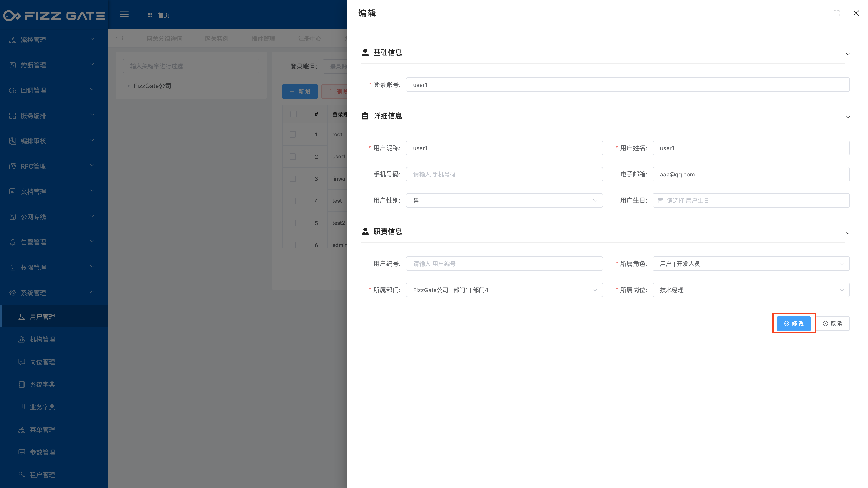Click the 公网专线 sidebar icon
Screen dimensions: 868x488
click(x=12, y=217)
